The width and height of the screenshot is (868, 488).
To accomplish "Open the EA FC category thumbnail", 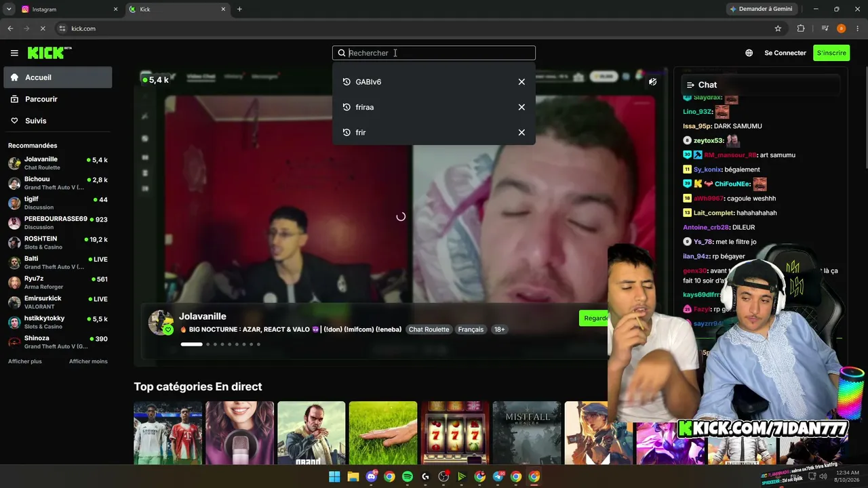I will [168, 433].
